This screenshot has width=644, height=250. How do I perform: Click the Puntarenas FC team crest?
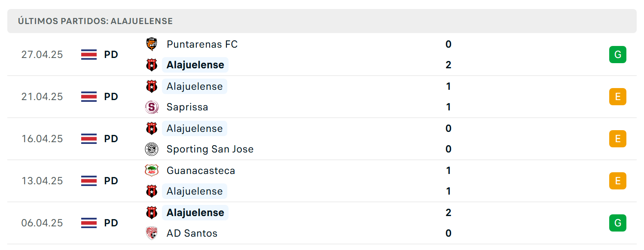point(151,44)
